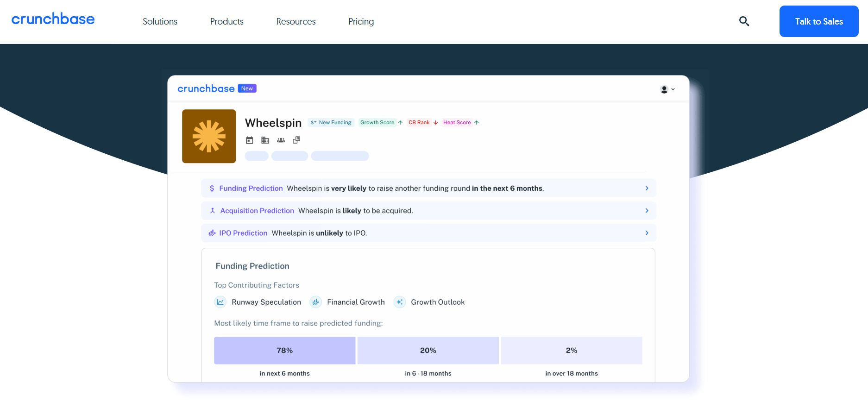Click the Growth Score tag
868x402 pixels.
[377, 122]
